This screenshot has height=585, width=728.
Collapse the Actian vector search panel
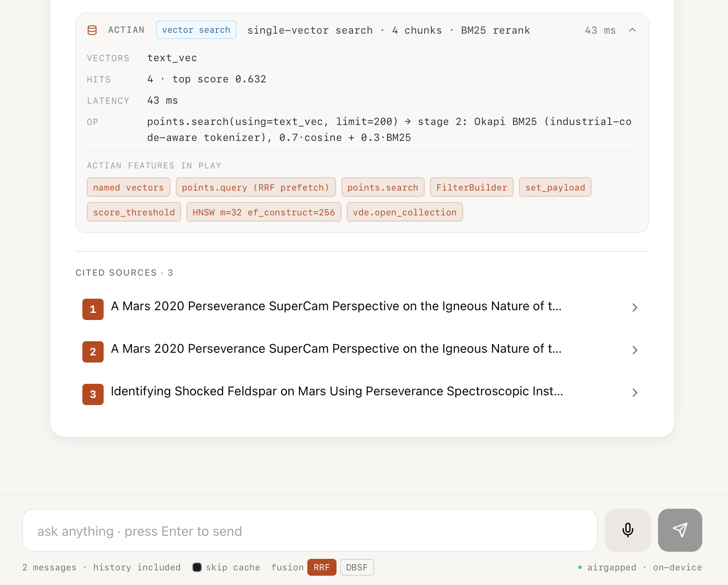click(632, 30)
